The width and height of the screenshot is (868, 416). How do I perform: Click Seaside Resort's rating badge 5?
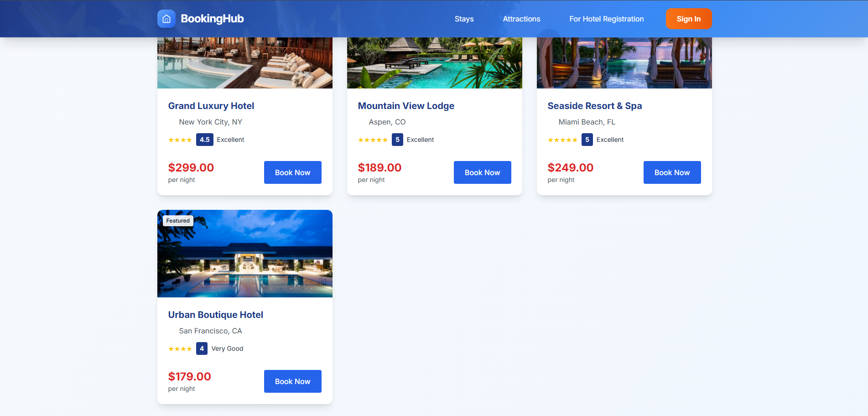pos(587,140)
